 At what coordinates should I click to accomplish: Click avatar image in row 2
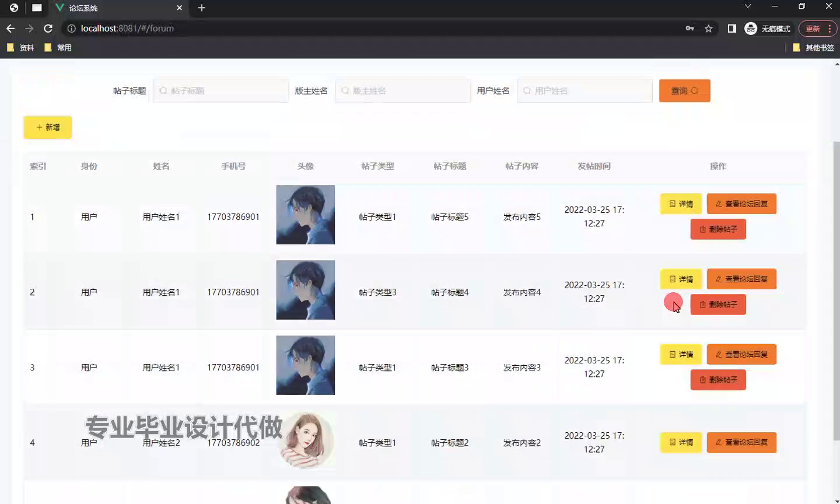coord(306,290)
